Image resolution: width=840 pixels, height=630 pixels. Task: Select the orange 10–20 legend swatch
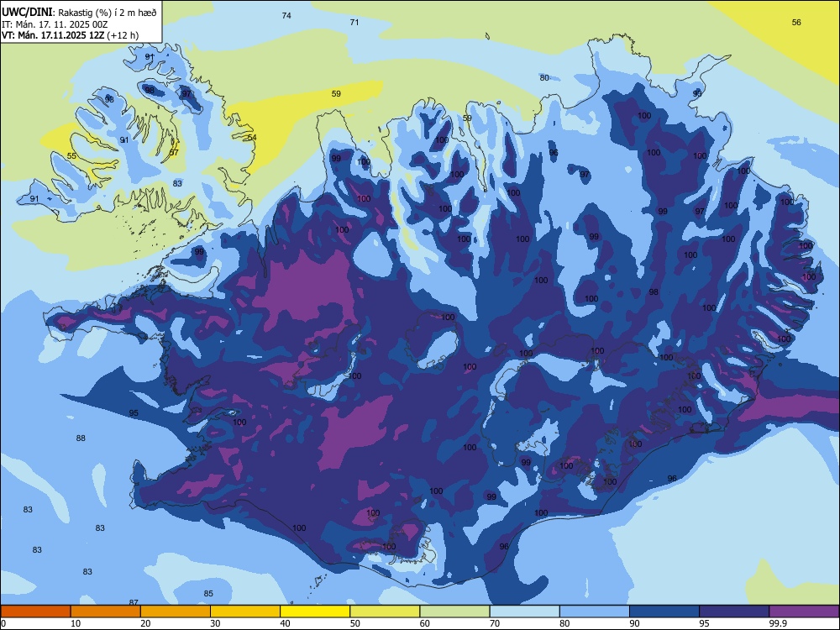coord(106,612)
